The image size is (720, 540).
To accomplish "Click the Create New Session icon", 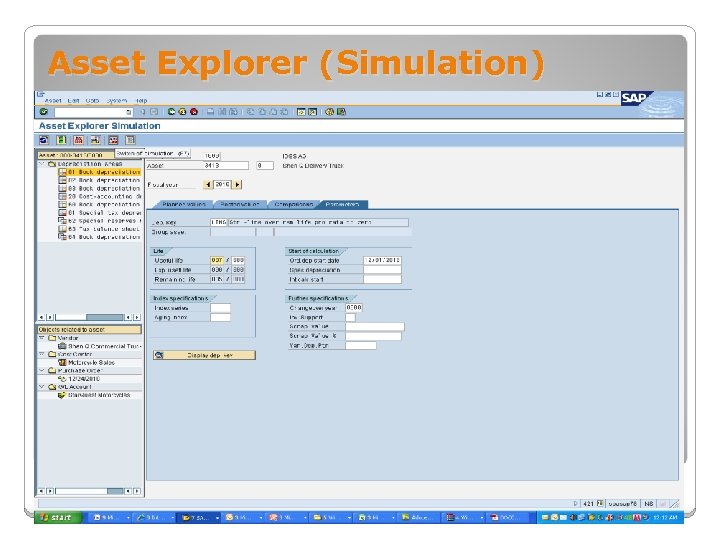I will click(301, 112).
